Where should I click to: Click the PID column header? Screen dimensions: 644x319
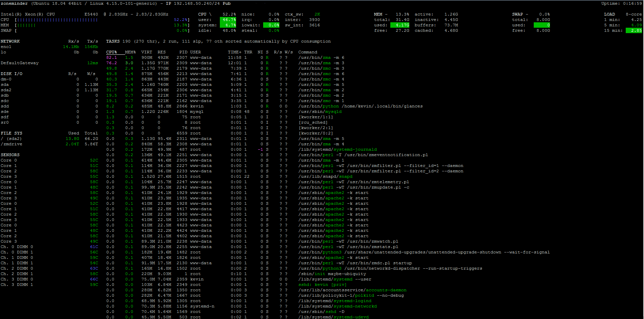(x=183, y=52)
